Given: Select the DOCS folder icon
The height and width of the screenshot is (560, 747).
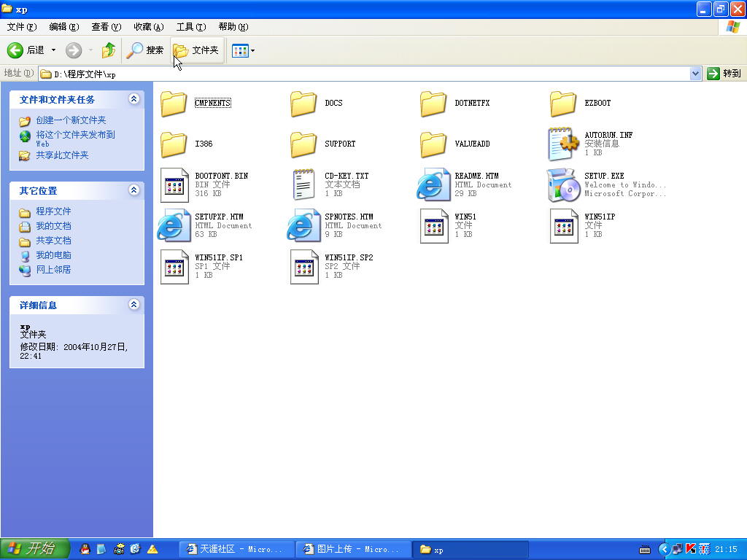Looking at the screenshot, I should pyautogui.click(x=303, y=104).
